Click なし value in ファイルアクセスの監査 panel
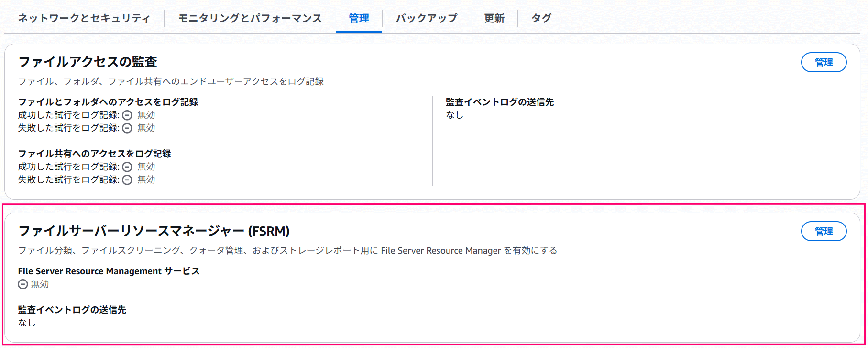Image resolution: width=868 pixels, height=348 pixels. 454,115
